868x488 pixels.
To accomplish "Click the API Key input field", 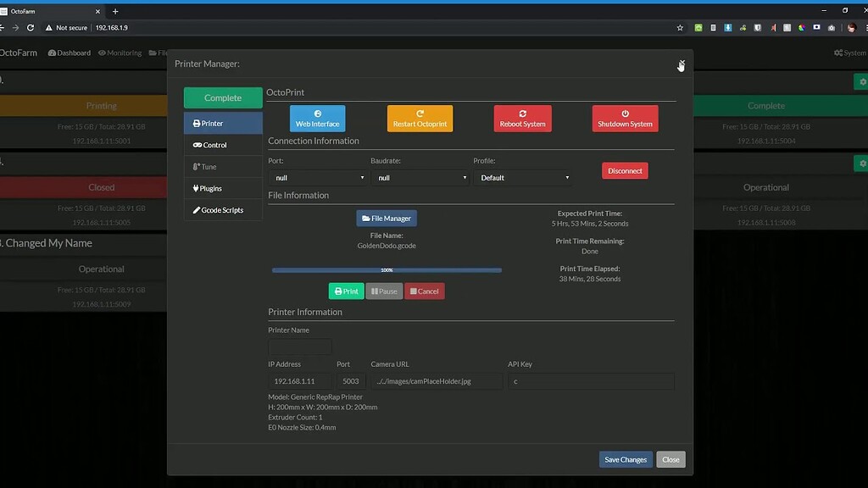I will point(590,380).
